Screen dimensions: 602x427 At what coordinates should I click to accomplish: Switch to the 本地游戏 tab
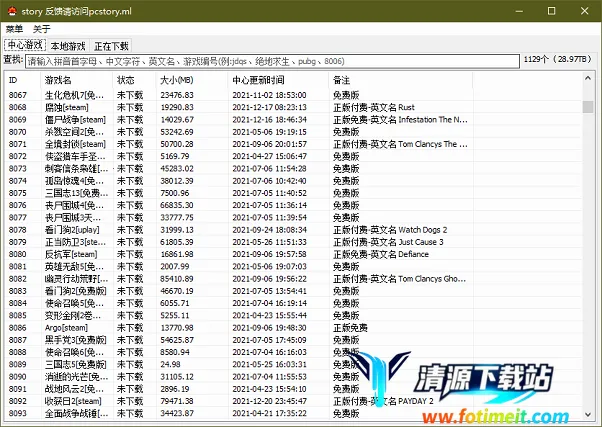(x=68, y=46)
